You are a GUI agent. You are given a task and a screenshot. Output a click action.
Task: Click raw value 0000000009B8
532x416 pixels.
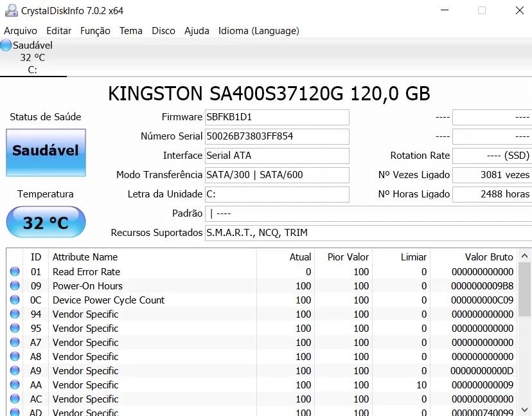pyautogui.click(x=482, y=286)
